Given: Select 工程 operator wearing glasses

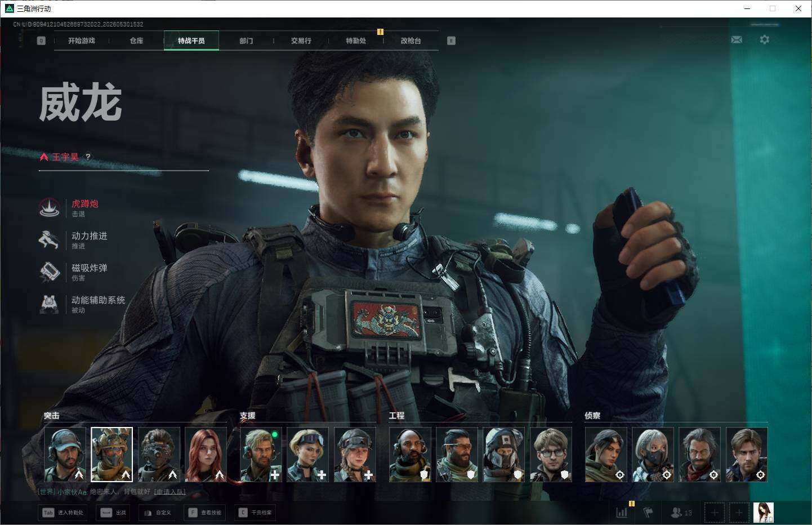Looking at the screenshot, I should tap(551, 455).
